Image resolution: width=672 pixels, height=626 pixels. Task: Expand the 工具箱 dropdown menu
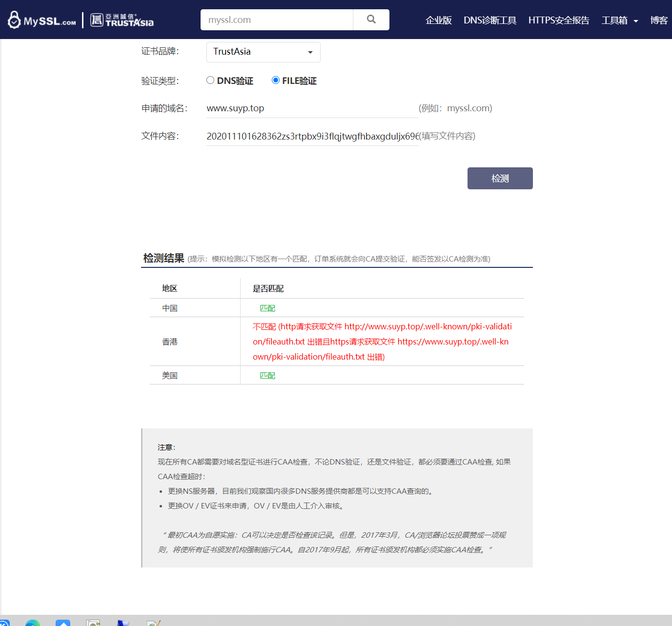pyautogui.click(x=619, y=20)
